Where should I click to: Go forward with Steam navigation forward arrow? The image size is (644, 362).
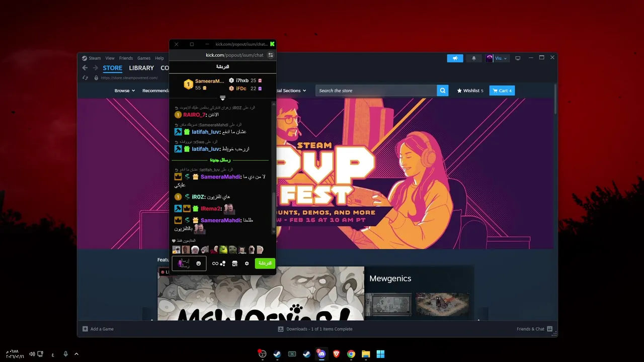click(x=95, y=68)
